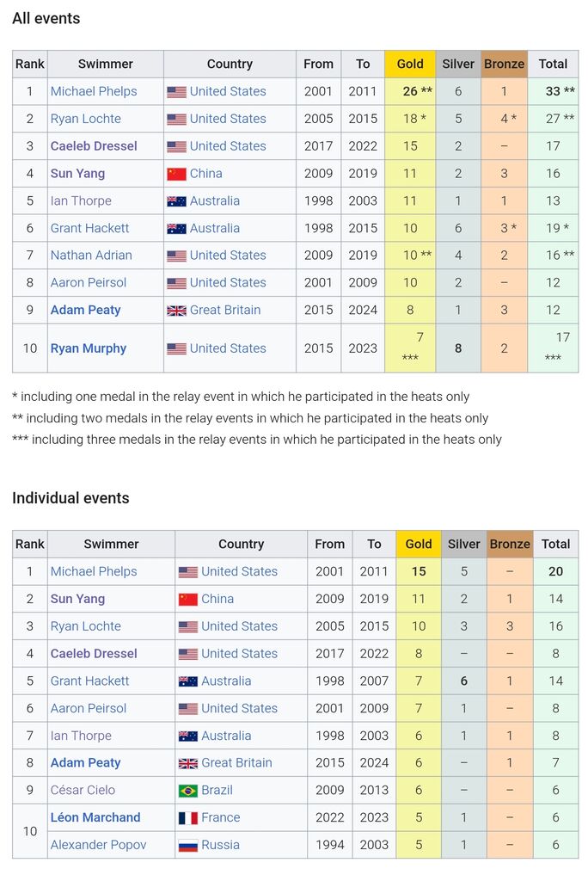588x881 pixels.
Task: Open the Caeleb Dressel link in Individual events table
Action: click(x=94, y=654)
